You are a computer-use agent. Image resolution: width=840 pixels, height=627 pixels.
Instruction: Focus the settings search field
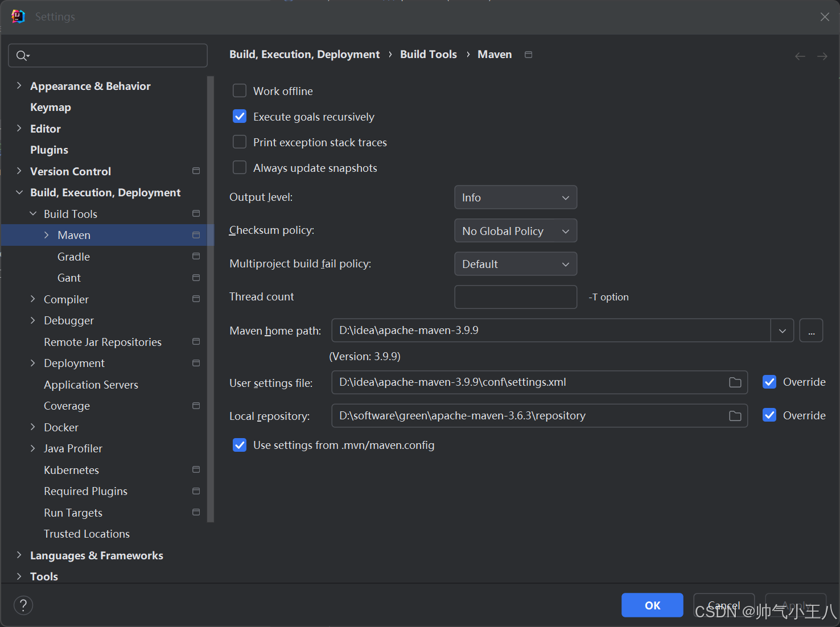click(108, 56)
